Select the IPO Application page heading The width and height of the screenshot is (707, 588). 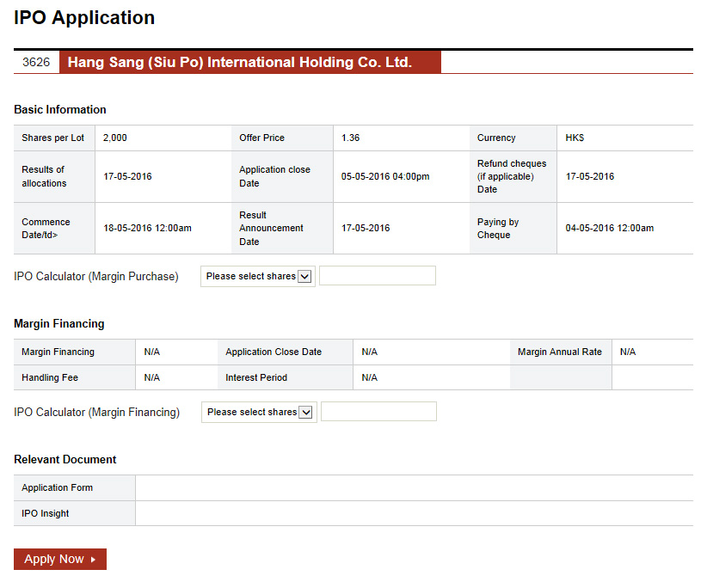click(x=84, y=17)
